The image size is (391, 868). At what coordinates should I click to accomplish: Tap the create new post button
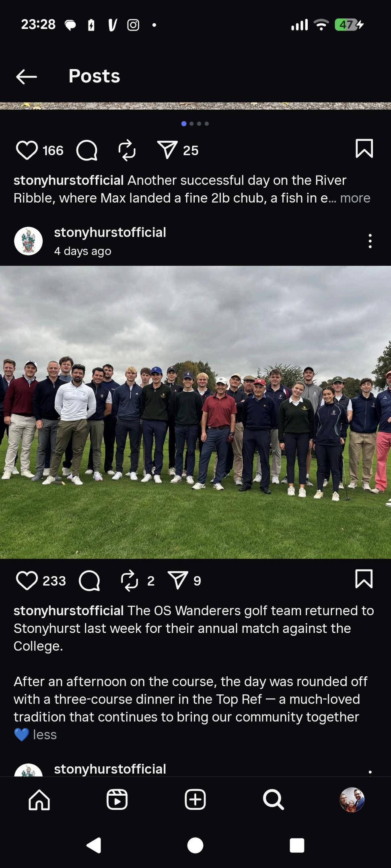[195, 799]
